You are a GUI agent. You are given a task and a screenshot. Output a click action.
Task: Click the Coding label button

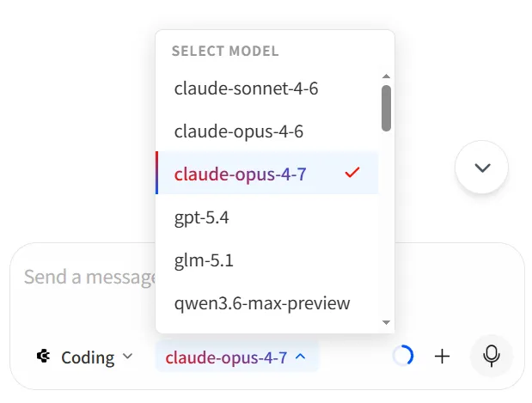point(88,357)
